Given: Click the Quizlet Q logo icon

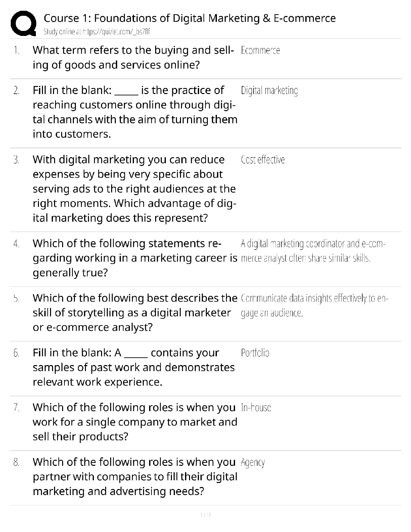Looking at the screenshot, I should point(23,23).
